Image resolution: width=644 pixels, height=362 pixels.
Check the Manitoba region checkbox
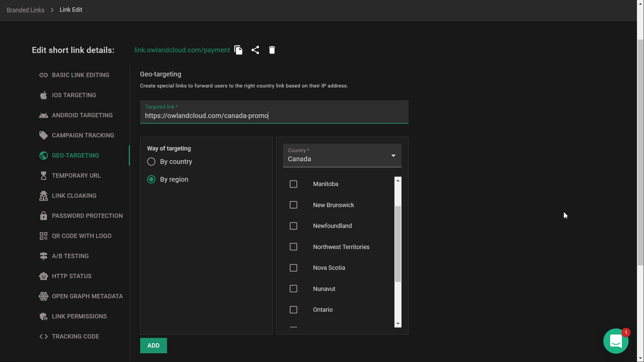(293, 184)
